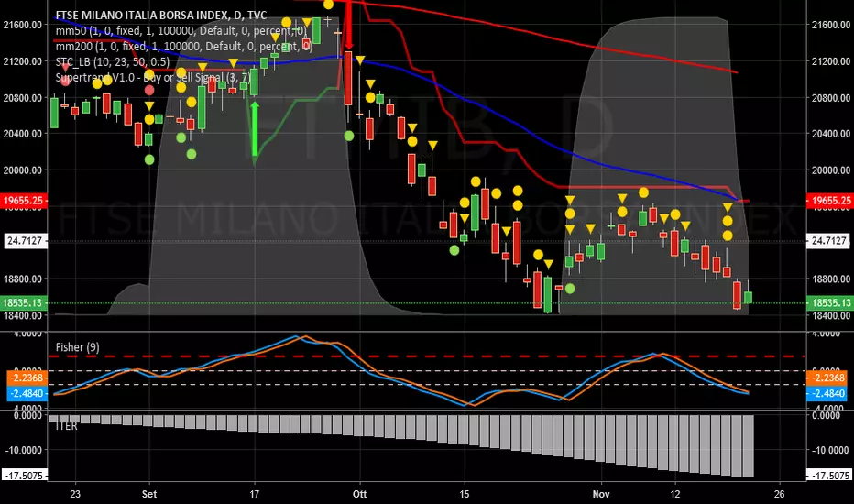The image size is (854, 504).
Task: Click the blue -2.4840 right Fisher value
Action: [827, 393]
